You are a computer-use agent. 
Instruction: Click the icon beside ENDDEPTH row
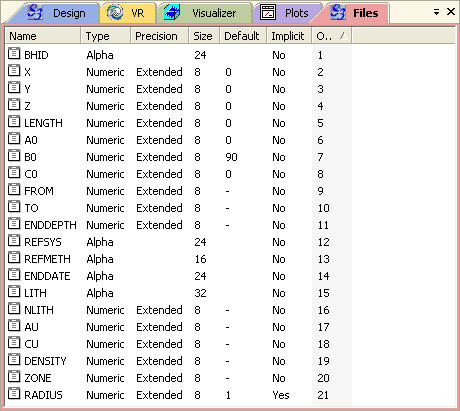14,224
